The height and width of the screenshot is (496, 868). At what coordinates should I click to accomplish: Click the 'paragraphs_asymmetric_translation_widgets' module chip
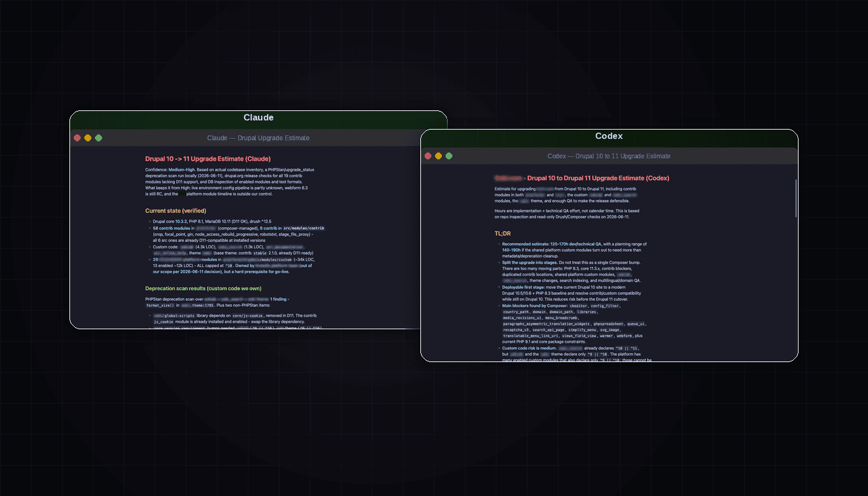pos(546,324)
